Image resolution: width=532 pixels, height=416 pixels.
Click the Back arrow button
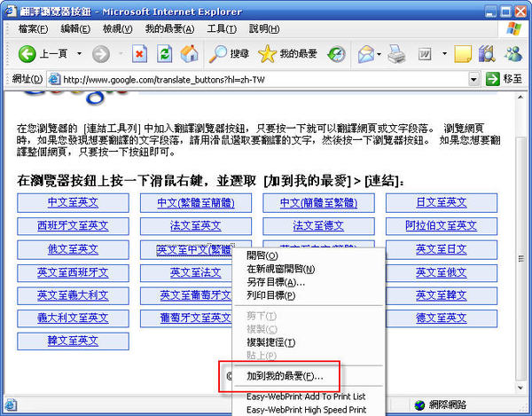pyautogui.click(x=27, y=53)
